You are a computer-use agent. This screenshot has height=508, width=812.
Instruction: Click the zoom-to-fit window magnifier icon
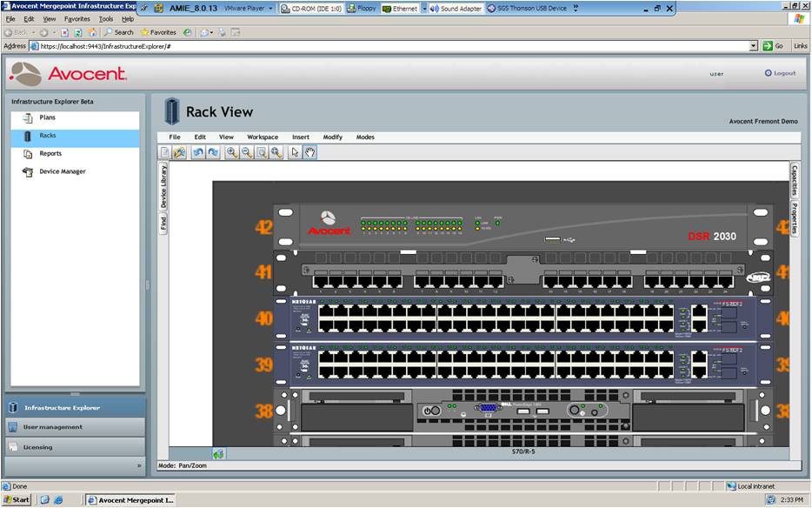pyautogui.click(x=261, y=152)
